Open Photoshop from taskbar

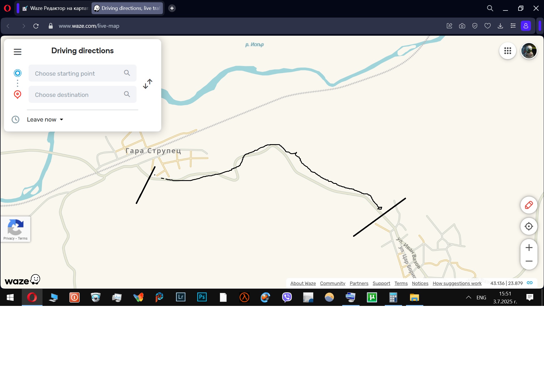click(x=202, y=297)
